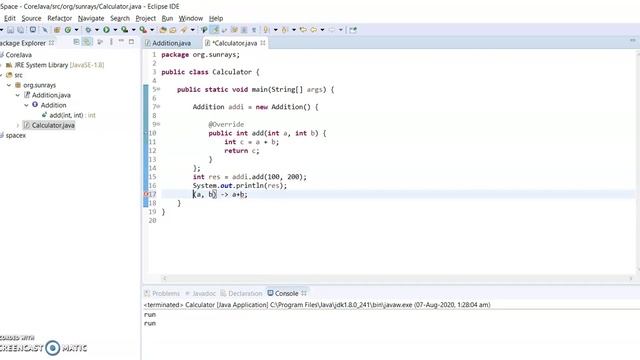Collapse the Addition interface node
The image size is (640, 360).
(x=26, y=105)
